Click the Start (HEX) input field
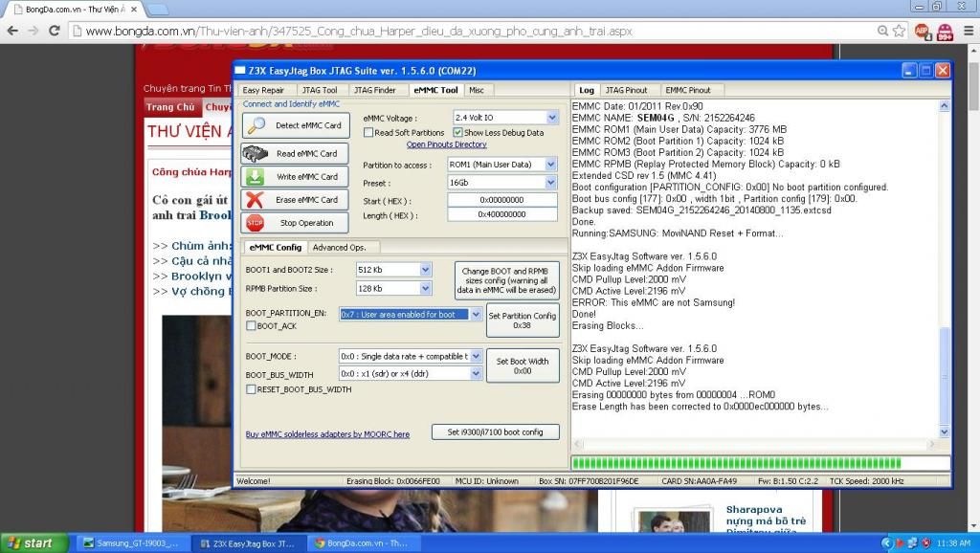The width and height of the screenshot is (980, 553). click(501, 200)
